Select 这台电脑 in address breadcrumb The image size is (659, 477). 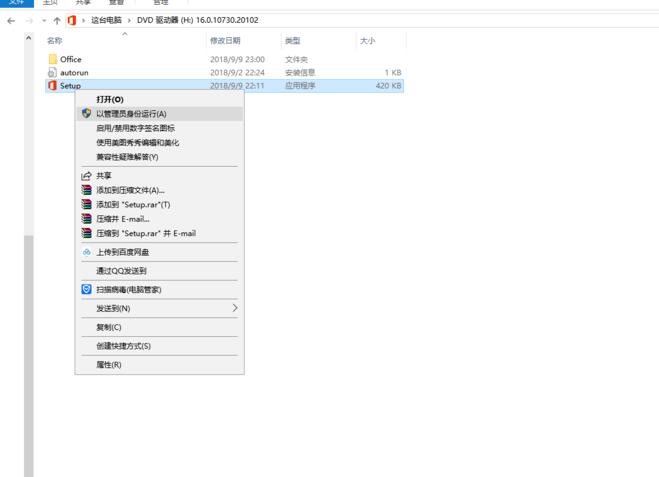[x=106, y=20]
